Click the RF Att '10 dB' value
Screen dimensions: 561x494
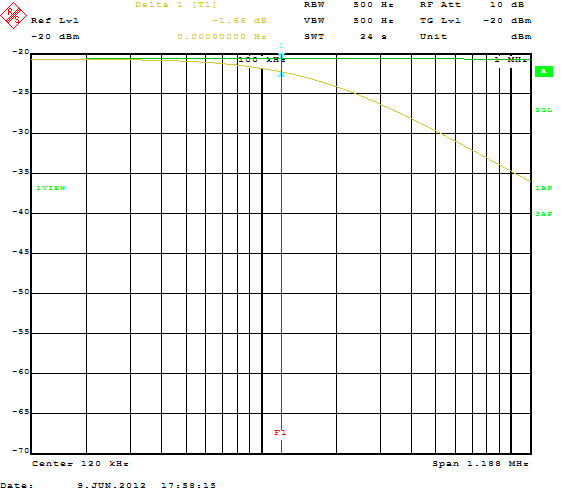click(507, 5)
